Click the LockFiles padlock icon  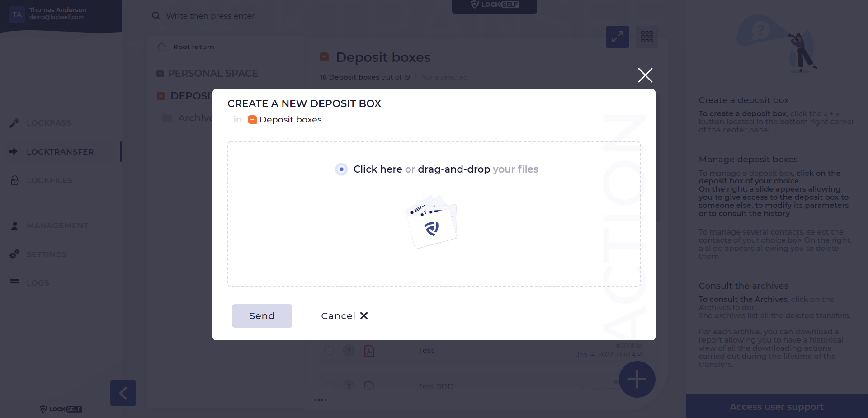click(x=14, y=180)
